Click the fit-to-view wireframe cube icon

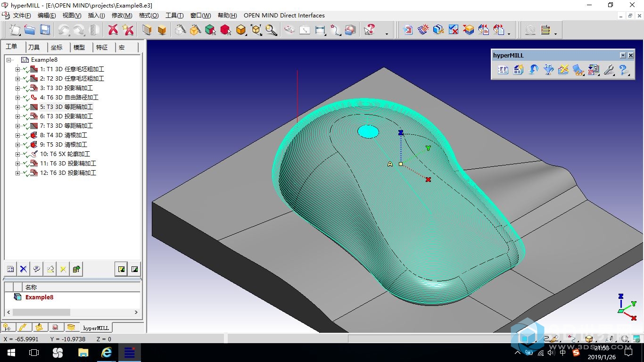pos(256,30)
